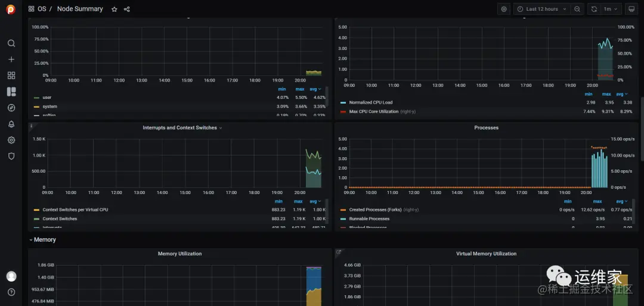Open the Explore compass icon

(x=11, y=108)
